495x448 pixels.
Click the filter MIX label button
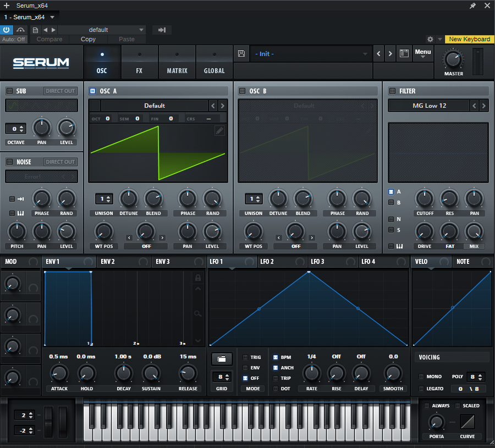(474, 246)
